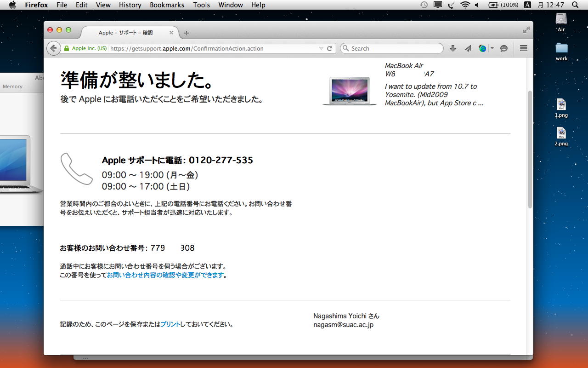This screenshot has width=588, height=368.
Task: Click the Time Machine menu bar icon
Action: pos(424,5)
